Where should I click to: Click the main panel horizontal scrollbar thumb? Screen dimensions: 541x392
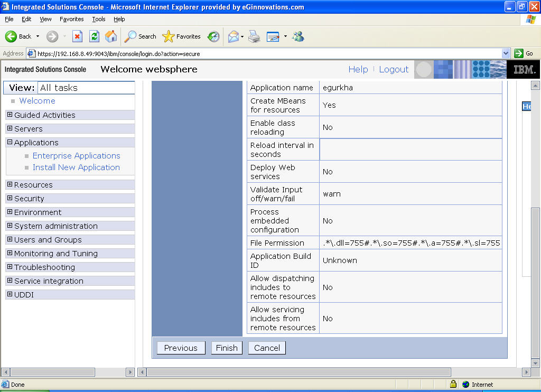click(299, 372)
